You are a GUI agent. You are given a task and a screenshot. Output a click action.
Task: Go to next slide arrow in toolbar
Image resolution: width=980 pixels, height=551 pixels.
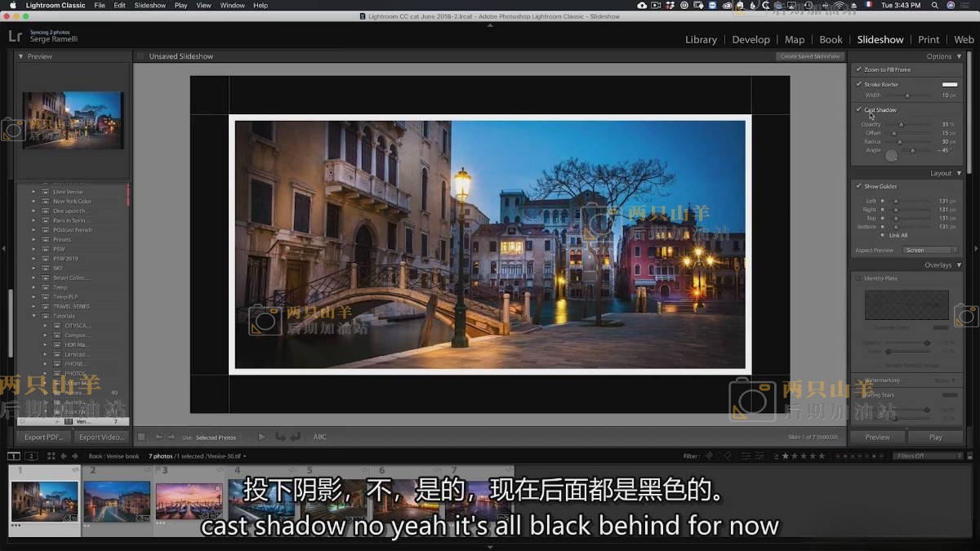pos(171,437)
